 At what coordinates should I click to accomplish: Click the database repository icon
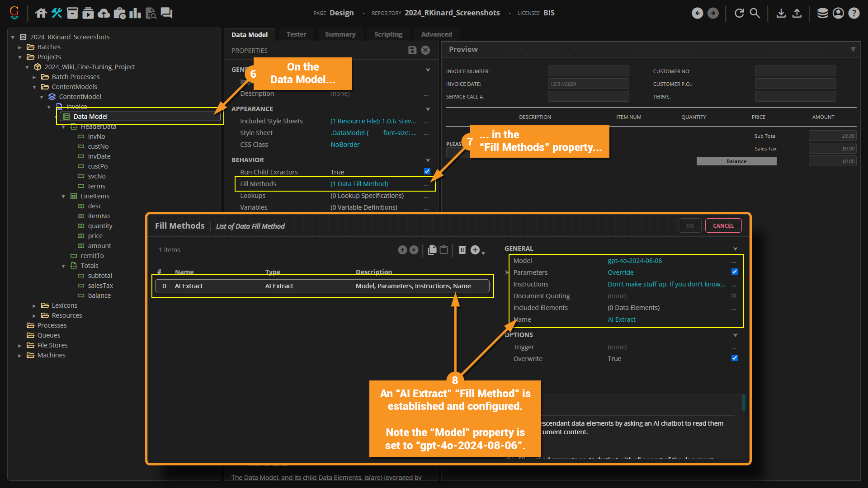point(822,13)
